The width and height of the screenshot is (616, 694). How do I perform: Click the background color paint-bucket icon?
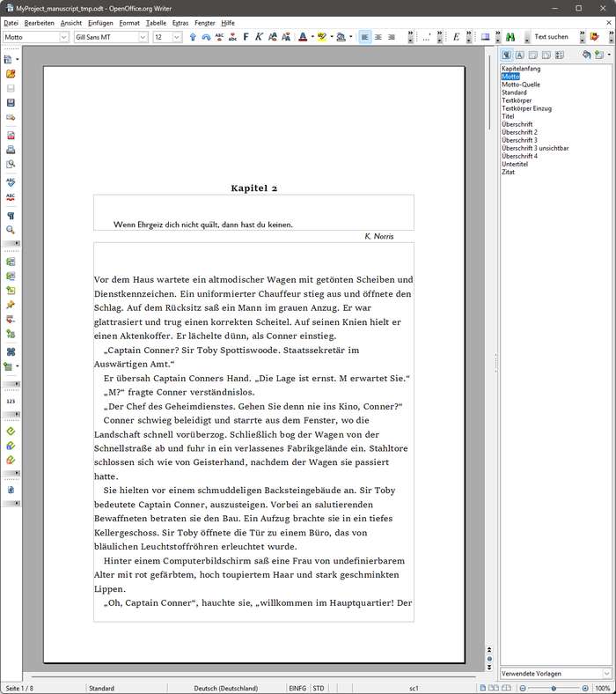click(x=341, y=37)
